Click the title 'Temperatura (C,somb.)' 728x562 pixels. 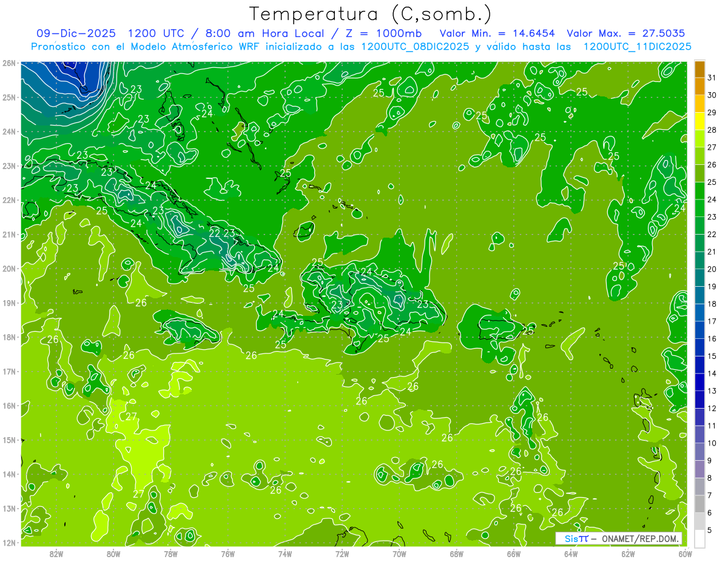(x=371, y=14)
